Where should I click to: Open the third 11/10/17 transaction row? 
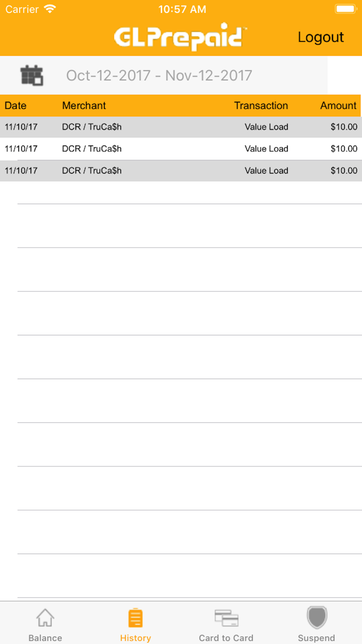[181, 171]
